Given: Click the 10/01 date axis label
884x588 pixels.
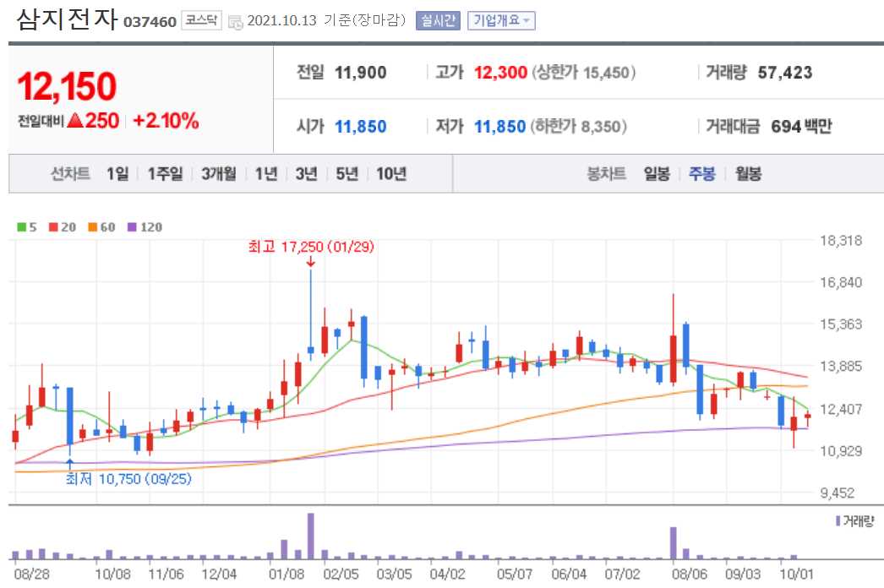Looking at the screenshot, I should pyautogui.click(x=796, y=574).
